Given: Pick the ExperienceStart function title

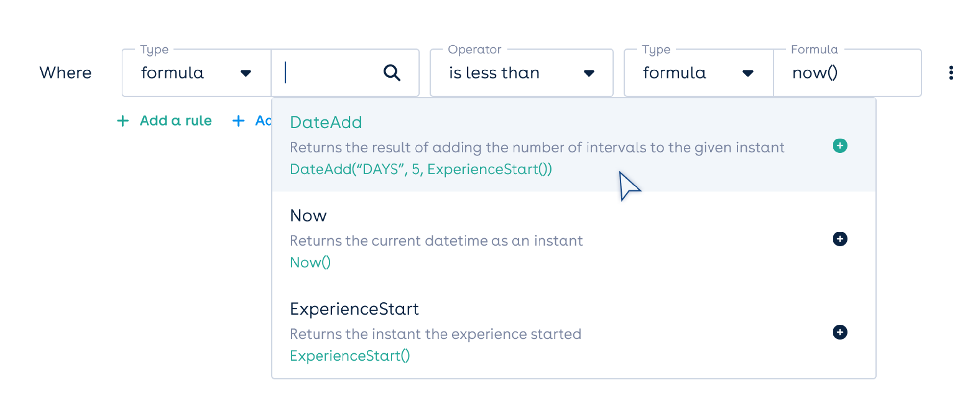Looking at the screenshot, I should (354, 309).
